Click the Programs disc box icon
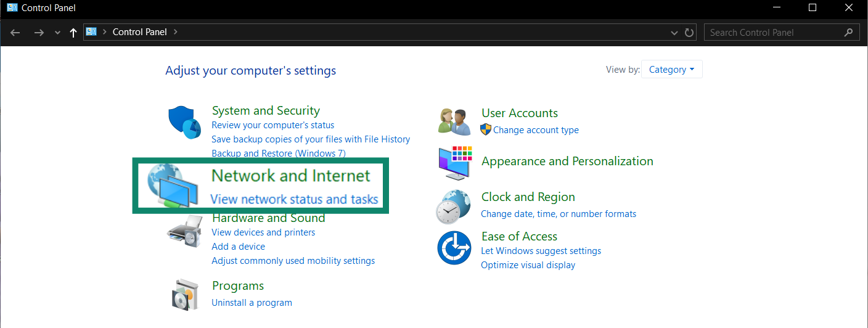 185,295
